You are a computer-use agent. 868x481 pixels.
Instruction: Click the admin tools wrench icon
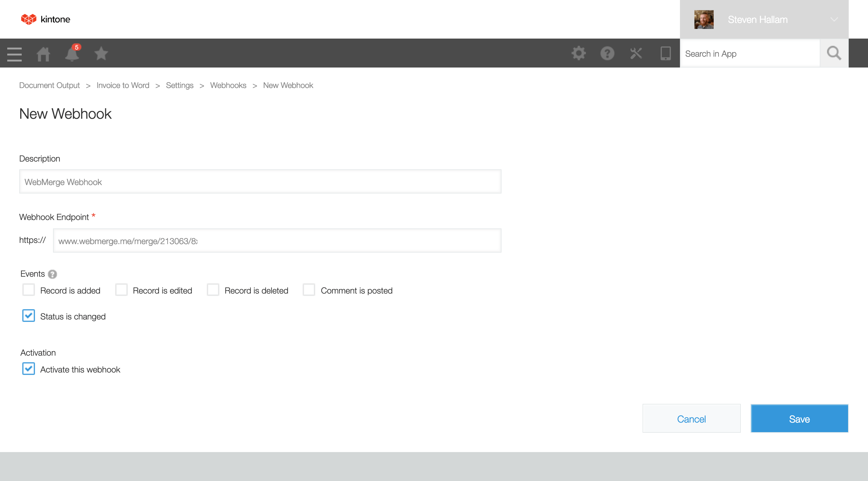coord(636,53)
